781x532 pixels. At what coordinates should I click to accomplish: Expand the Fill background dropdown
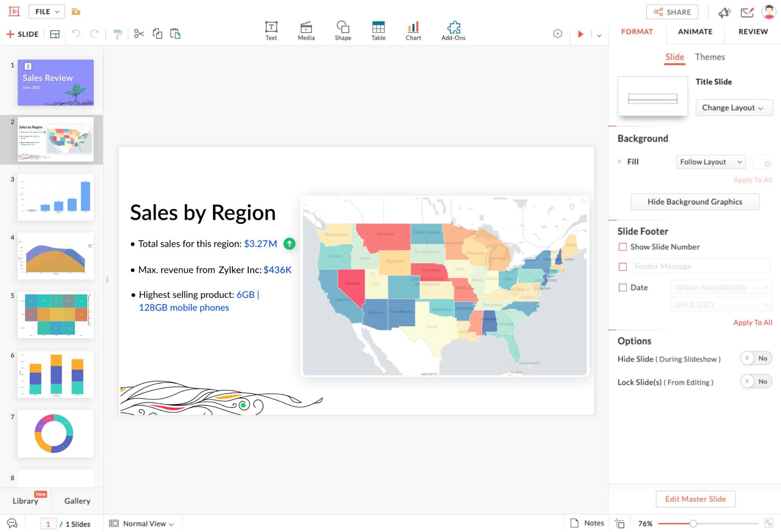[710, 161]
